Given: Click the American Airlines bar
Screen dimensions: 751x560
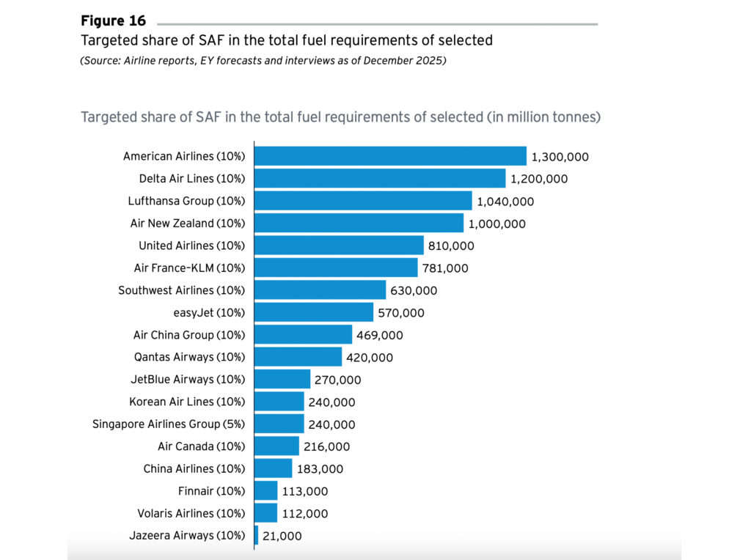Looking at the screenshot, I should 390,156.
